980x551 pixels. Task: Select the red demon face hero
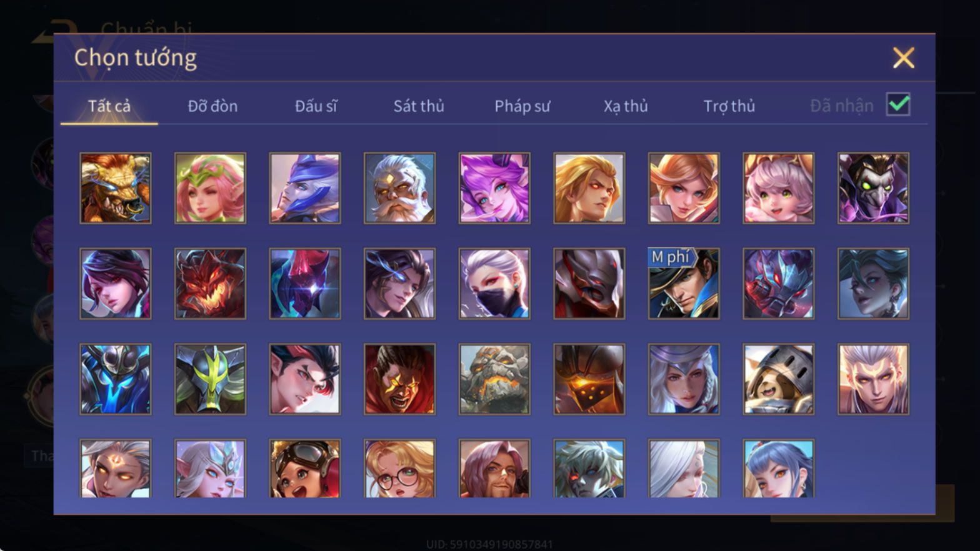[x=210, y=284]
